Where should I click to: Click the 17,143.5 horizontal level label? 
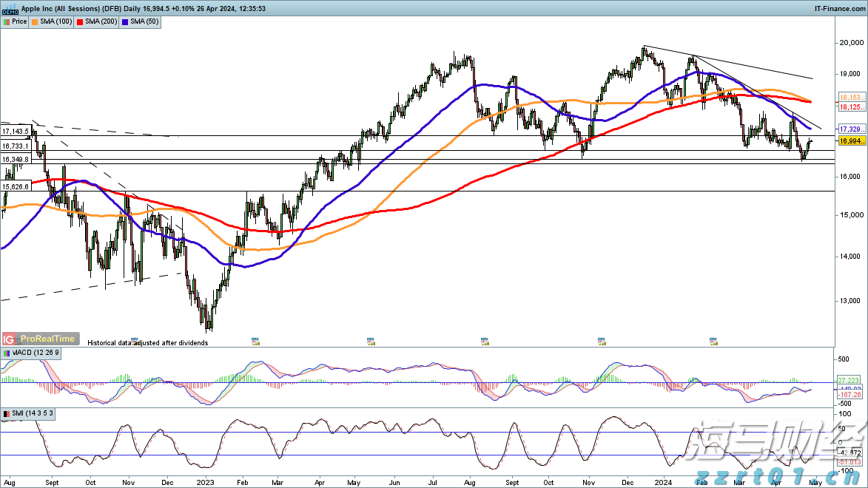[x=16, y=131]
